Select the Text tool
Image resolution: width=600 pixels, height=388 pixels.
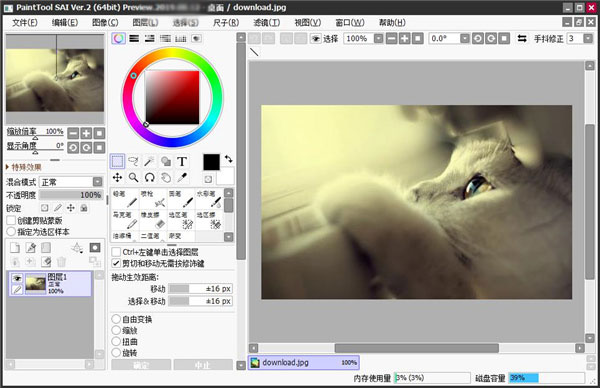pos(182,161)
